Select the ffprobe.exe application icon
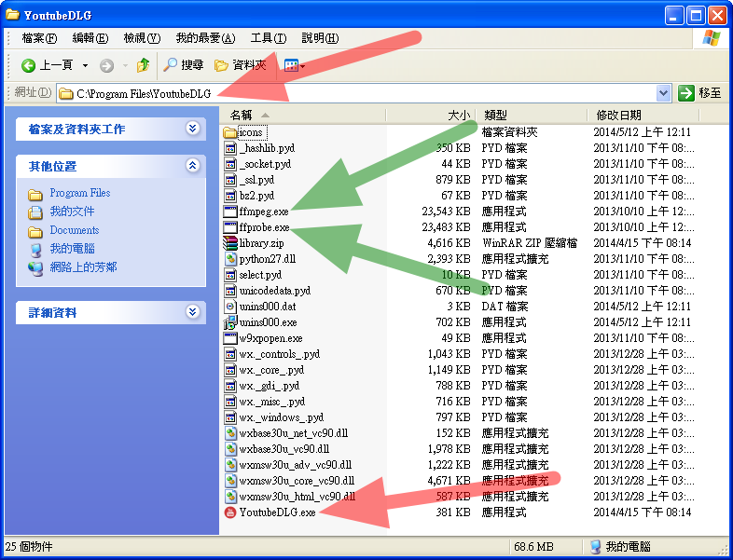Screen dimensions: 733x560 click(x=230, y=227)
